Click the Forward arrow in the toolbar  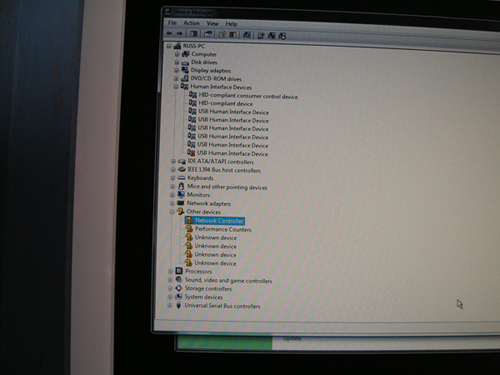point(179,33)
